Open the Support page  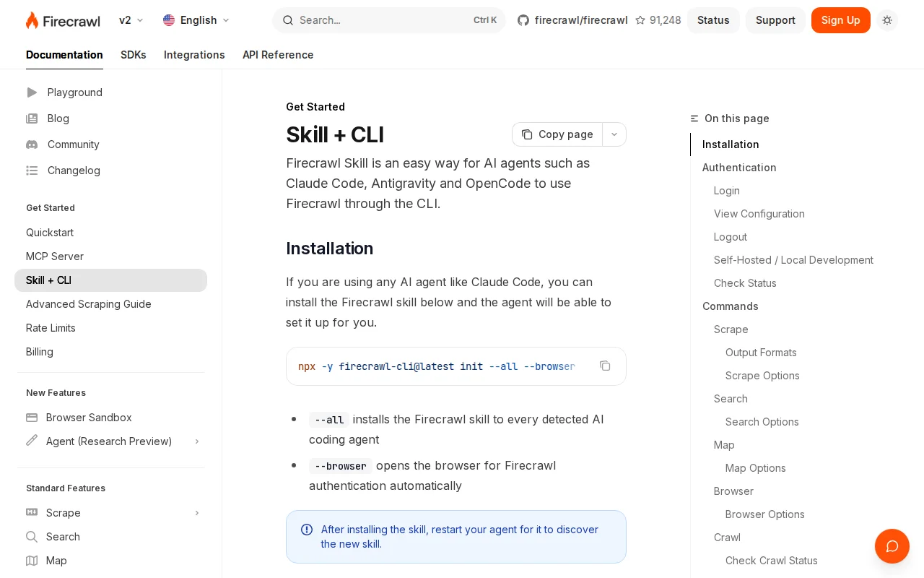(775, 20)
